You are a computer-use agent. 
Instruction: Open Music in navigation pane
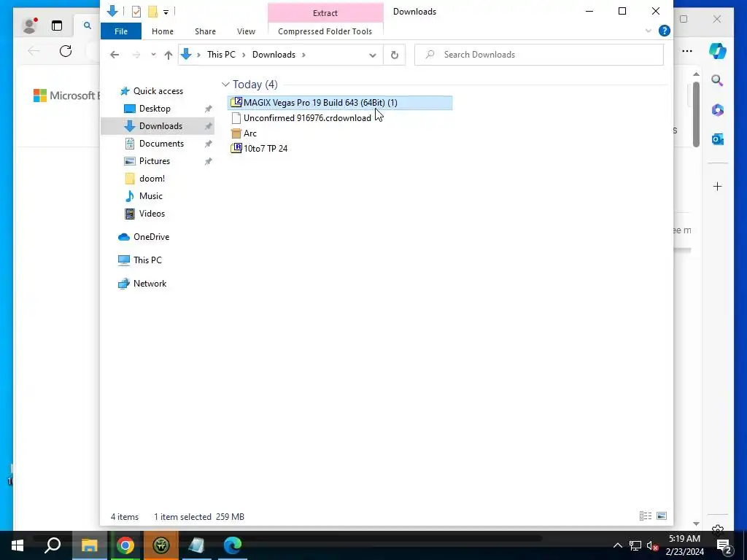point(150,196)
